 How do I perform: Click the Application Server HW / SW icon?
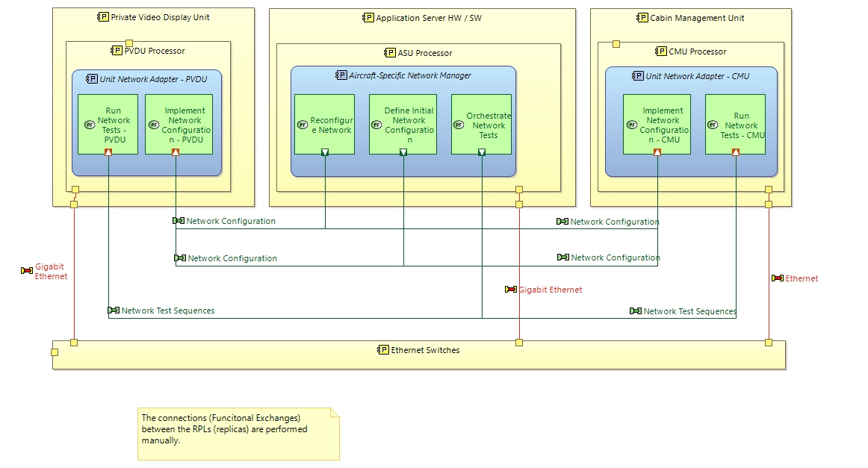click(x=368, y=18)
